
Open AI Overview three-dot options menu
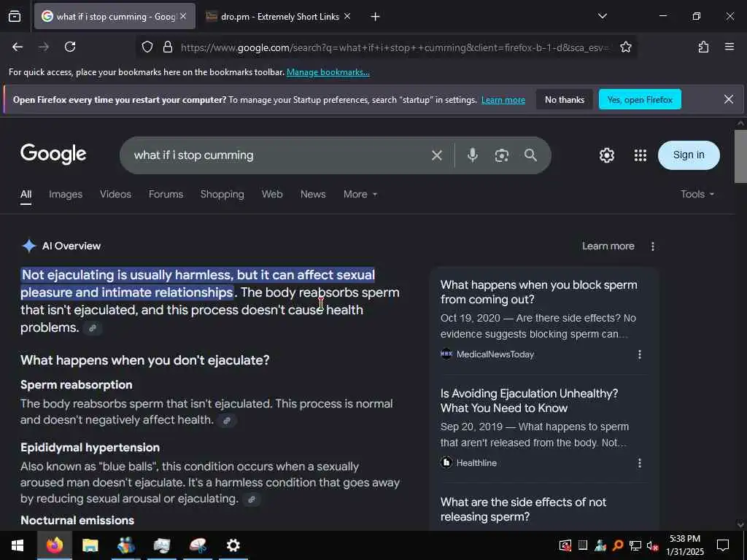653,246
